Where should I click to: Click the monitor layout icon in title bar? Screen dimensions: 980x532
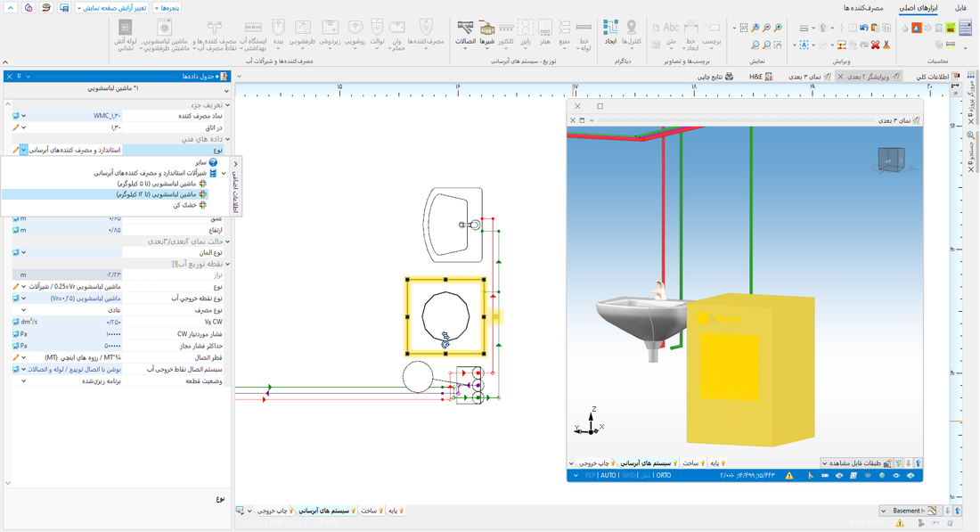pos(64,7)
